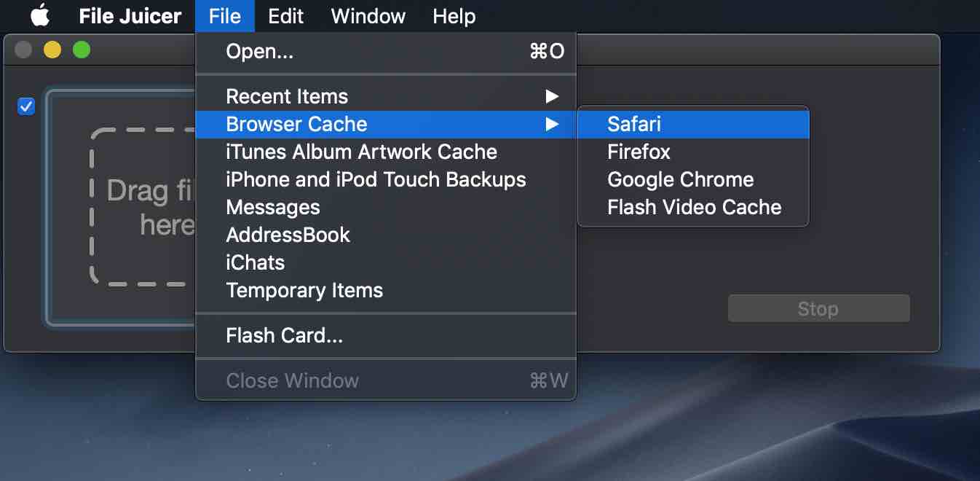Choose iTunes Album Artwork Cache
Screen dimensions: 980x481
click(361, 152)
